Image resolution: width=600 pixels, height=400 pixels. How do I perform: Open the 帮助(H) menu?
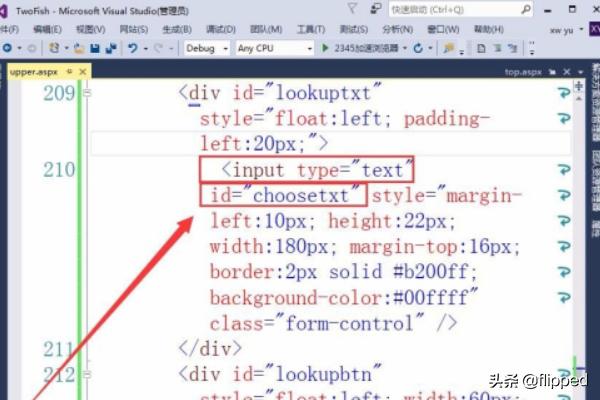(x=489, y=29)
